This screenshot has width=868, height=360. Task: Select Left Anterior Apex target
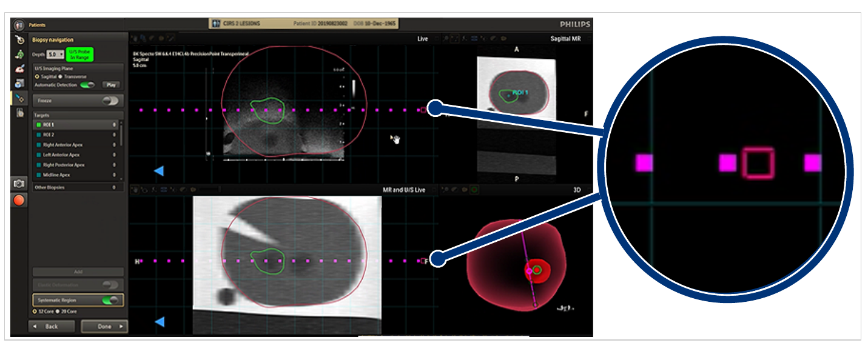click(75, 155)
